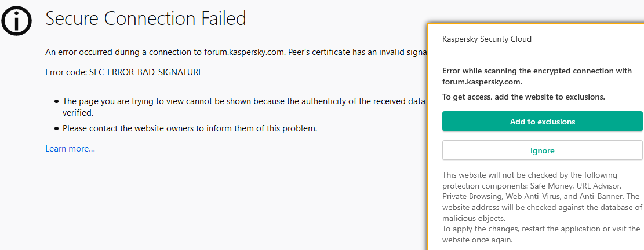The image size is (644, 250).
Task: Click the bullet dot before Please contact
Action: pyautogui.click(x=56, y=128)
